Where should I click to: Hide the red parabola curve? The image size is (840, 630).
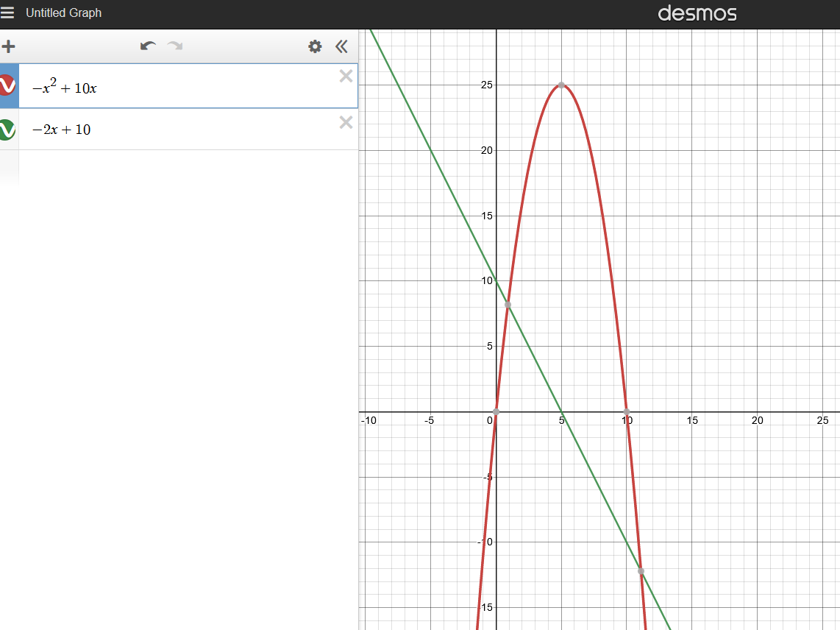click(7, 86)
